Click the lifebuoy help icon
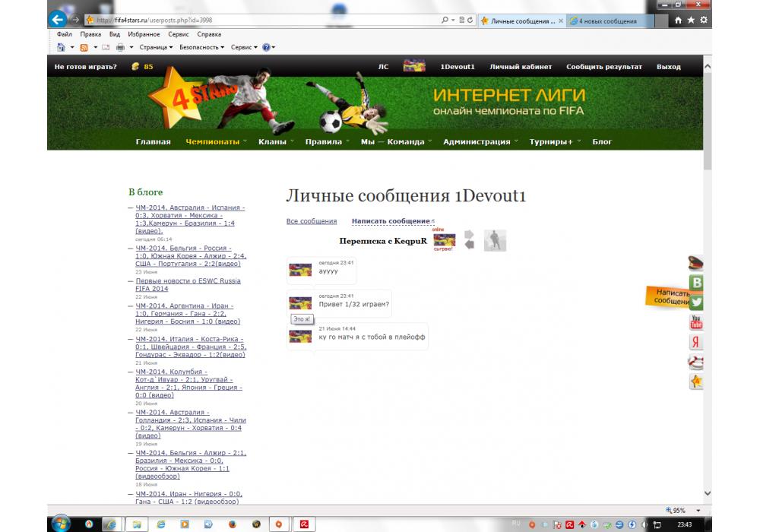Screen dimensions: 760x532 [695, 362]
